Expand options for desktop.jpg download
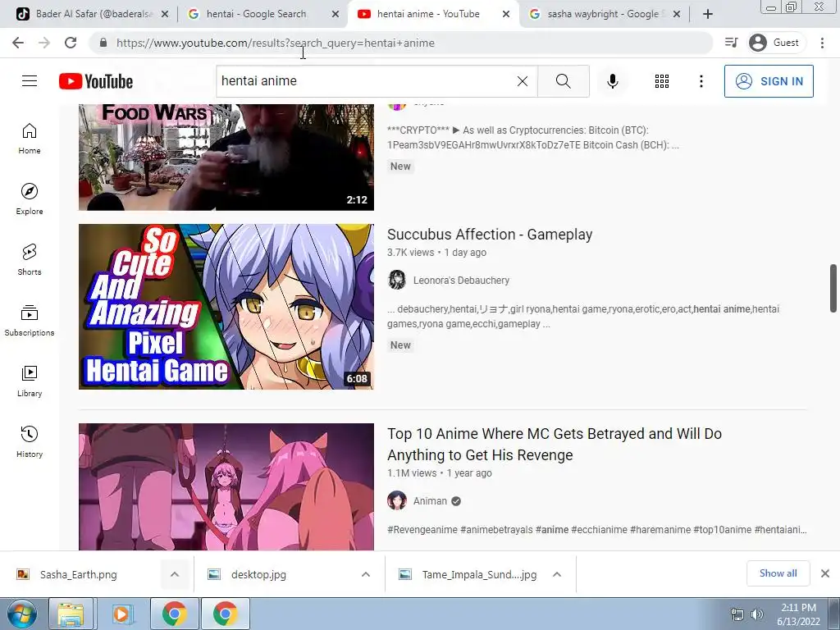The width and height of the screenshot is (840, 630). [x=366, y=574]
